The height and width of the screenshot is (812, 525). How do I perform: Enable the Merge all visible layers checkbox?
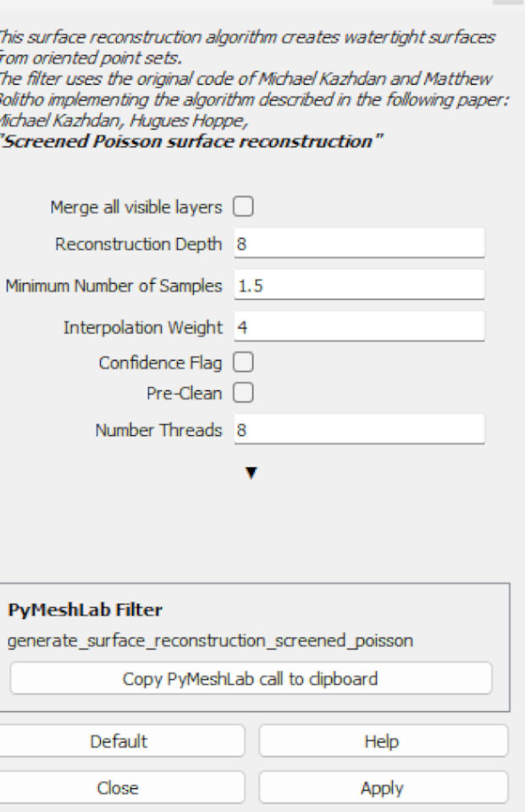[244, 207]
